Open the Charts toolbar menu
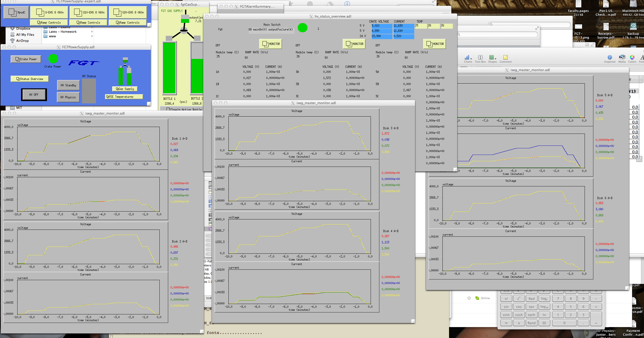This screenshot has height=338, width=644. pos(468,59)
